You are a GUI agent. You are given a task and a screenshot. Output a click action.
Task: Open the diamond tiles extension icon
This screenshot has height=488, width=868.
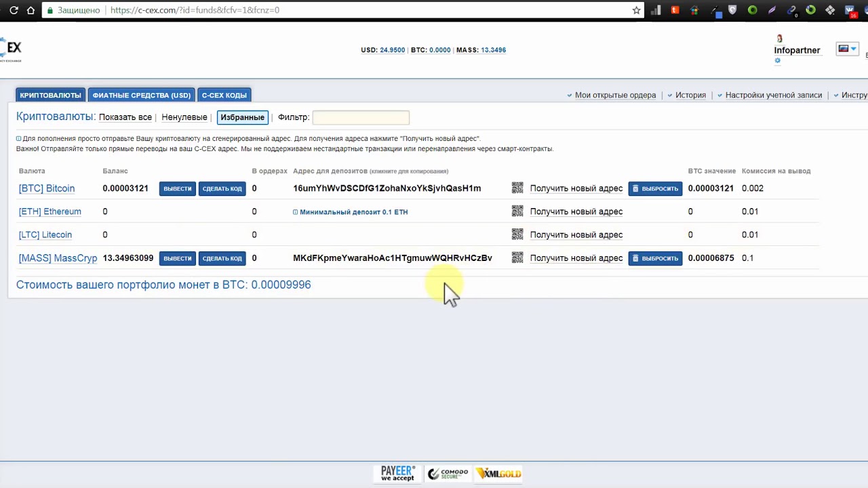click(830, 10)
